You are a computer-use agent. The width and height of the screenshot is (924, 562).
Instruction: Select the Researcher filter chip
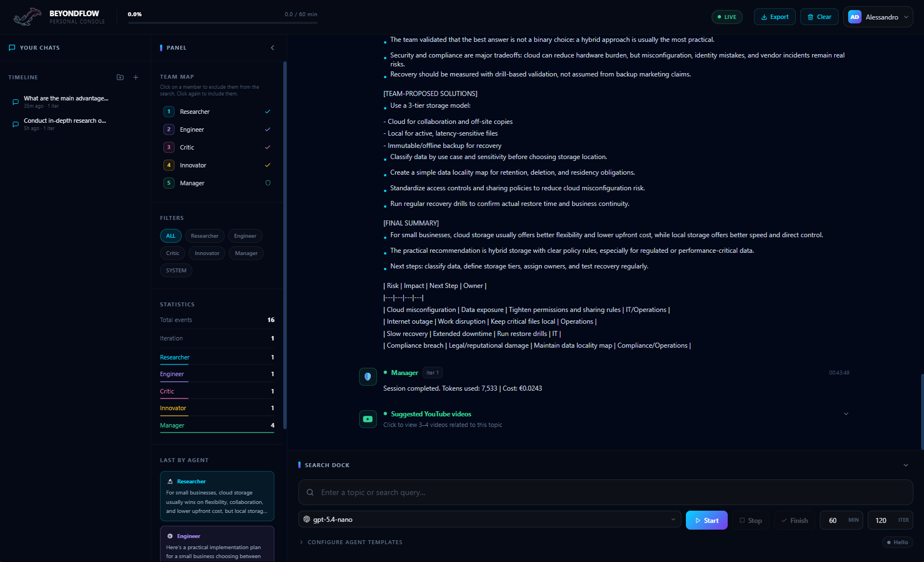[205, 236]
